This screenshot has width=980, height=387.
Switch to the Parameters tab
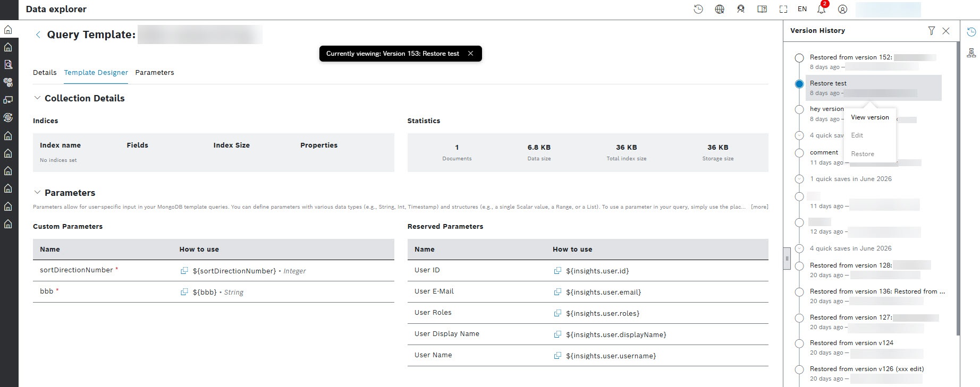155,73
